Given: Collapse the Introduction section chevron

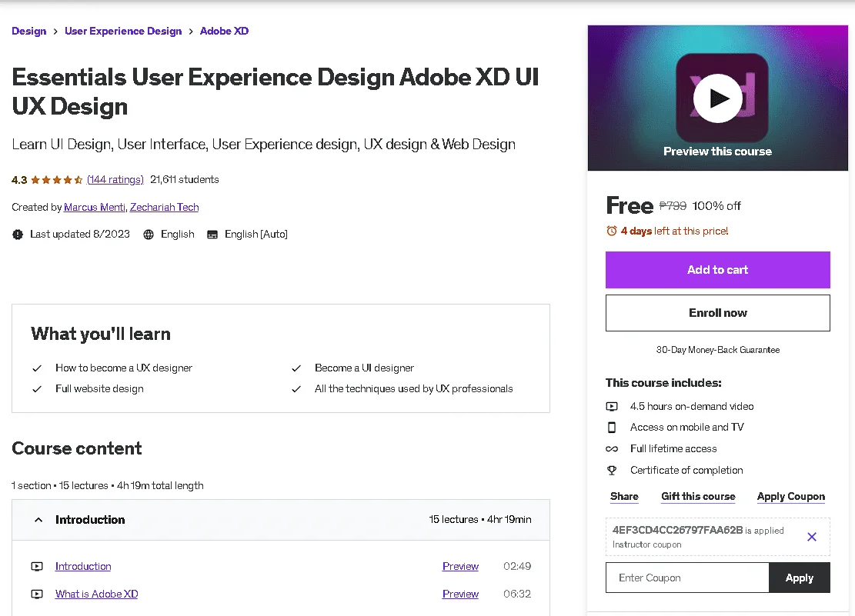Looking at the screenshot, I should coord(38,520).
